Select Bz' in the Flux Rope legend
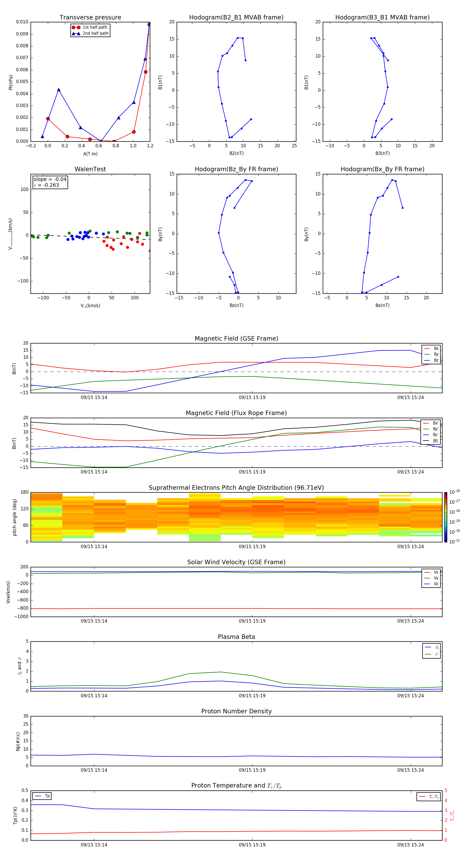This screenshot has height=868, width=473. 431,435
